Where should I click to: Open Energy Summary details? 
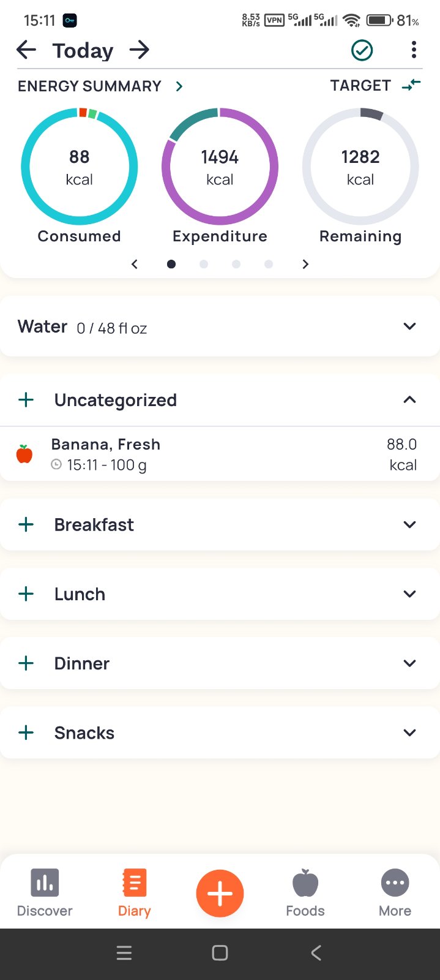click(179, 86)
